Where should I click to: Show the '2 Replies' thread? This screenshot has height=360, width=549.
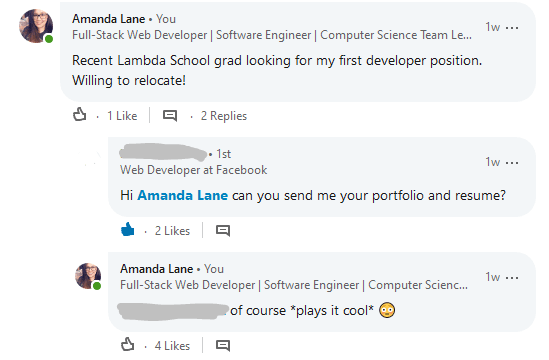click(x=224, y=116)
